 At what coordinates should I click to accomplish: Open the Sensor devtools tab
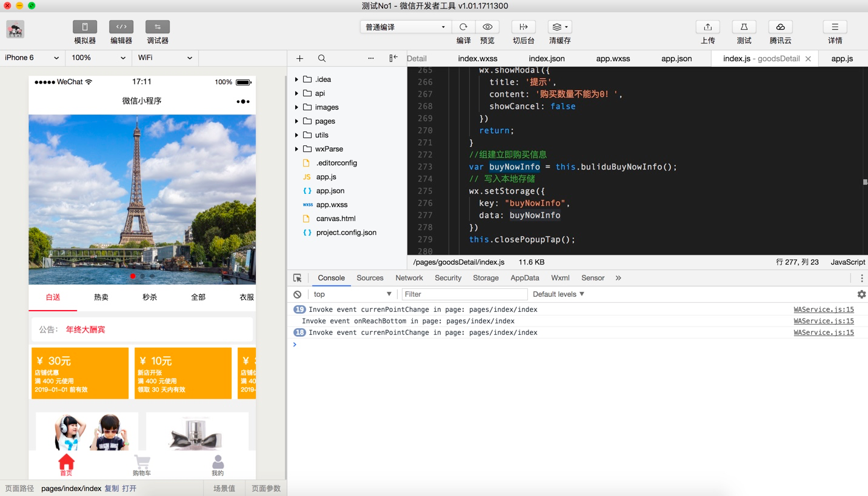click(593, 278)
